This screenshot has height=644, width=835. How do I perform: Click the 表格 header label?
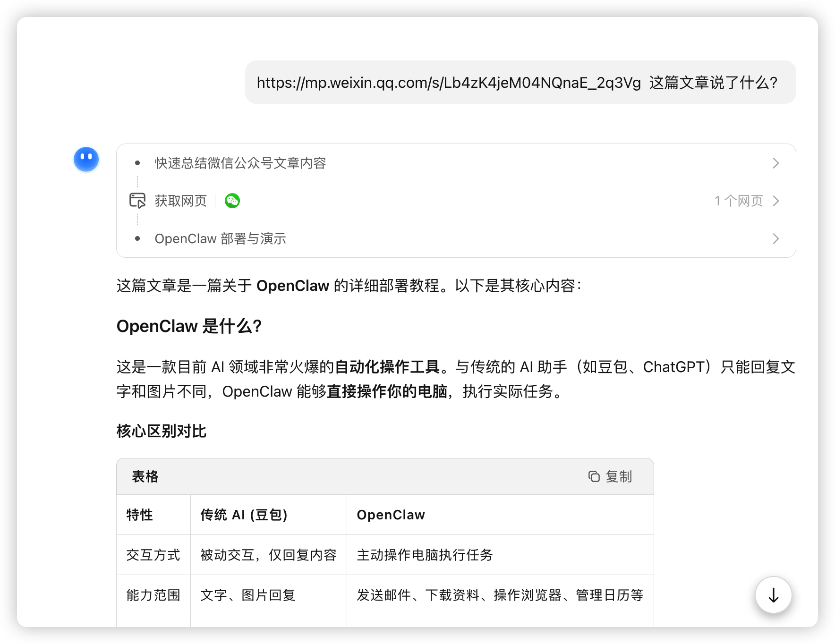click(x=145, y=476)
